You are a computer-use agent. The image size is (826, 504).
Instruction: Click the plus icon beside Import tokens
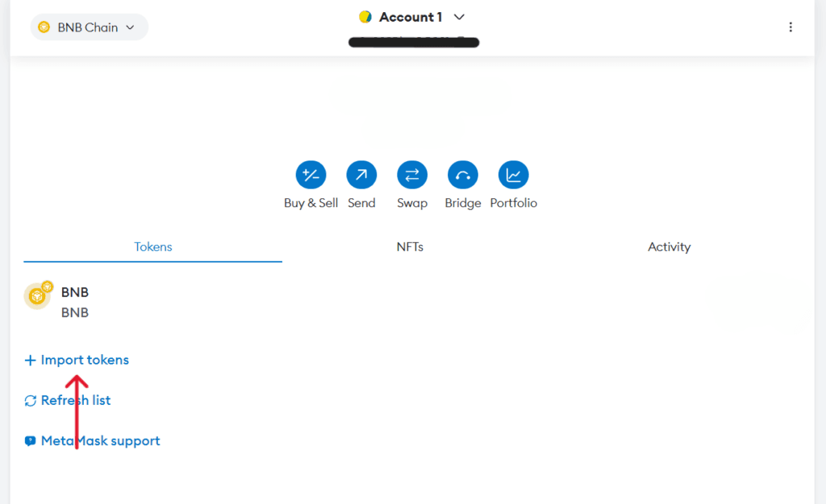[x=30, y=360]
